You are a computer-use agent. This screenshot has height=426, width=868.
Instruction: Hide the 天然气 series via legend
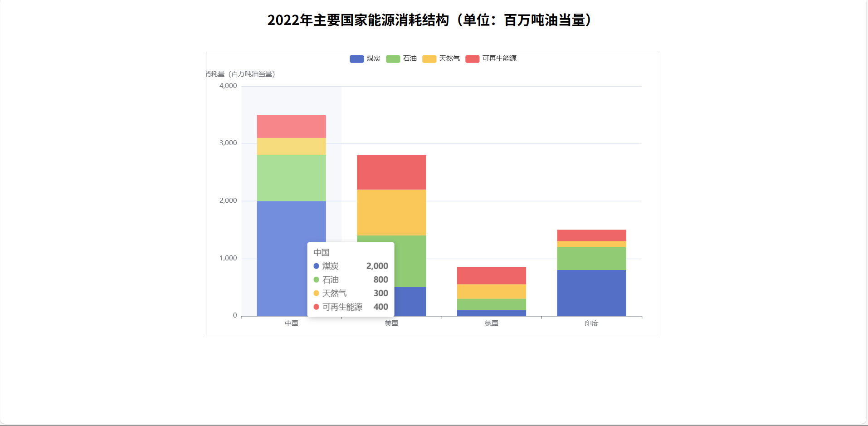(441, 59)
